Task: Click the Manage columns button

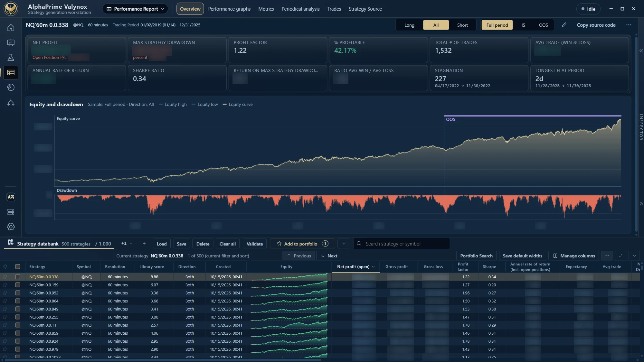Action: 574,256
